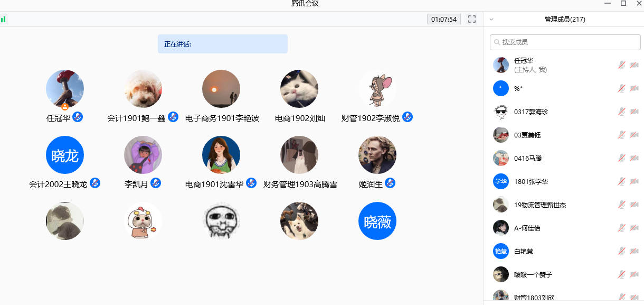Click the 01:07:54 meeting timer button
644x305 pixels.
[443, 19]
